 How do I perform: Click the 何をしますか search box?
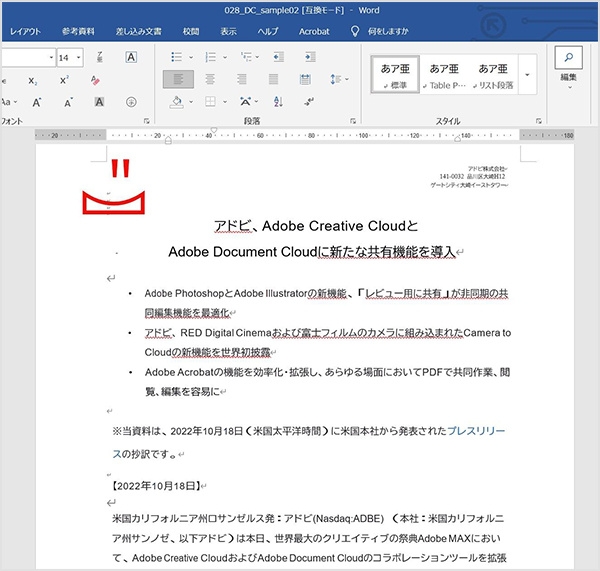pyautogui.click(x=388, y=31)
